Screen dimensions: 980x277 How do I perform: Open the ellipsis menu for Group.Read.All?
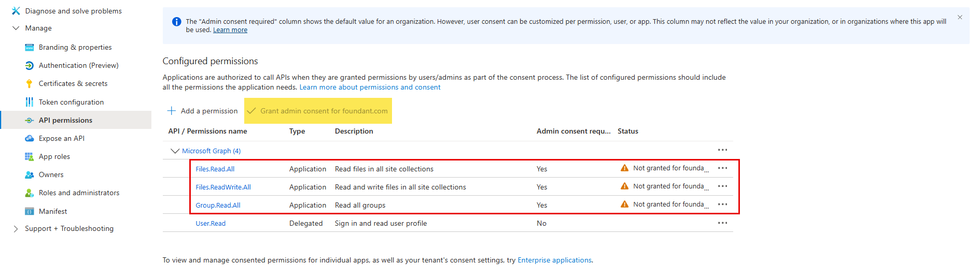(722, 205)
